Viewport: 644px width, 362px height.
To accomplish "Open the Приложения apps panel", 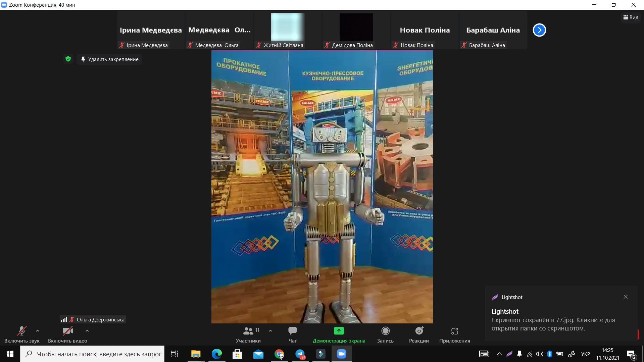I will [x=455, y=334].
